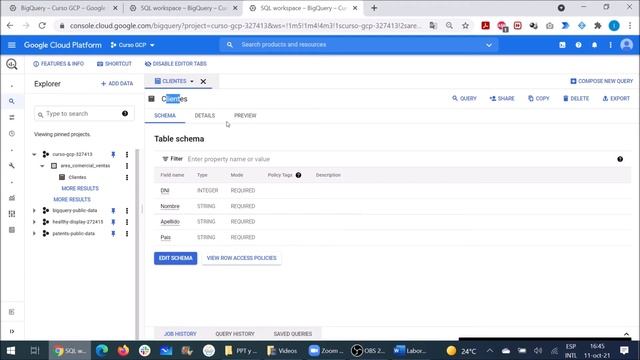The height and width of the screenshot is (360, 640).
Task: Open actions menu for curso-gcp-327413
Action: tap(127, 154)
